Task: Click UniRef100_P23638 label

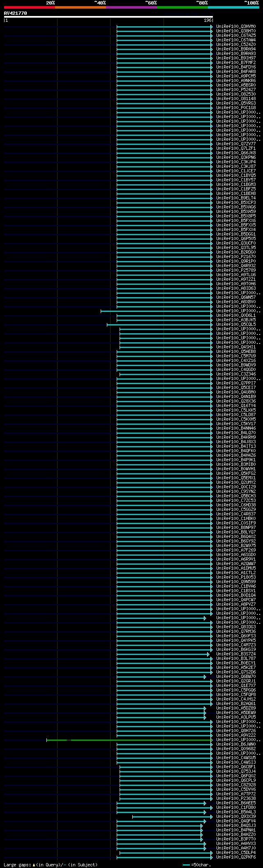Action: pos(236,799)
